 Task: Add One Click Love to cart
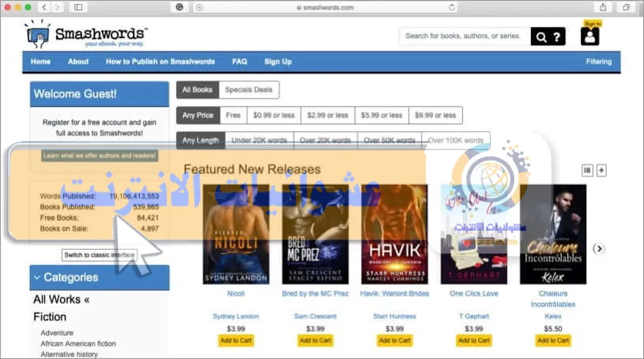474,341
